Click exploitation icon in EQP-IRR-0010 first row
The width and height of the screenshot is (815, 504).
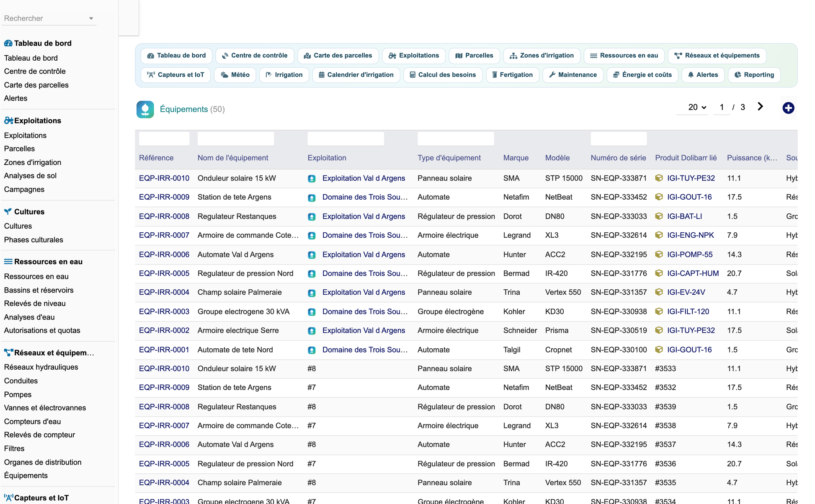pos(312,178)
